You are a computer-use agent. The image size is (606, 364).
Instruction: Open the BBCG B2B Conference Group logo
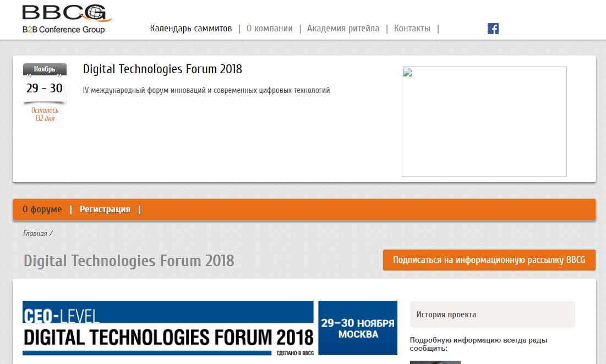click(67, 19)
